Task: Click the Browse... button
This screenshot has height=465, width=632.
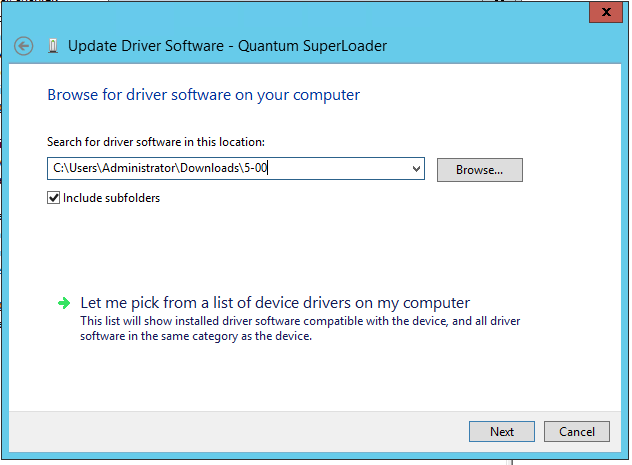Action: tap(480, 170)
